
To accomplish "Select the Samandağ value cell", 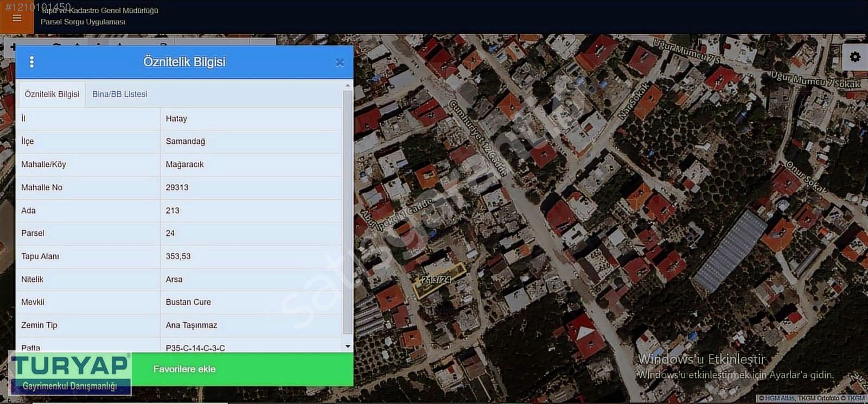I will (x=251, y=141).
